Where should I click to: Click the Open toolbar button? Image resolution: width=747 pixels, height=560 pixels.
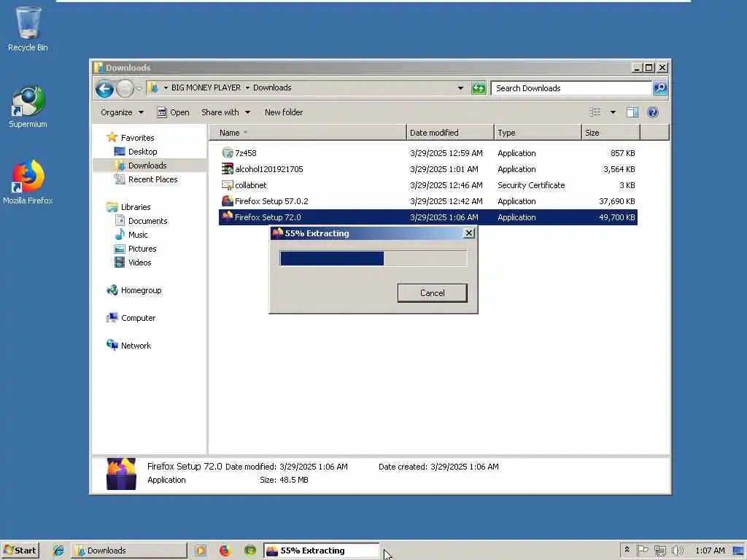[174, 112]
